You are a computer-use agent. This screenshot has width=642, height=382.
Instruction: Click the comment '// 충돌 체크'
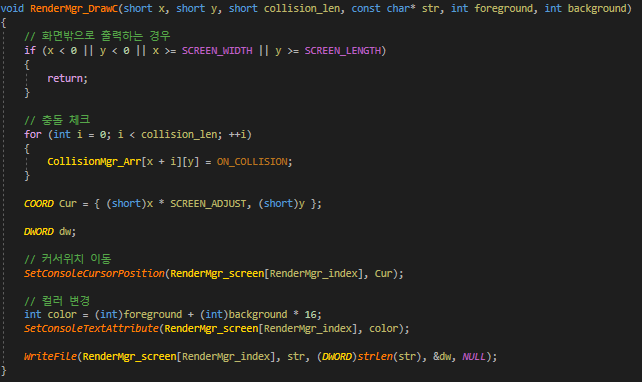point(57,120)
